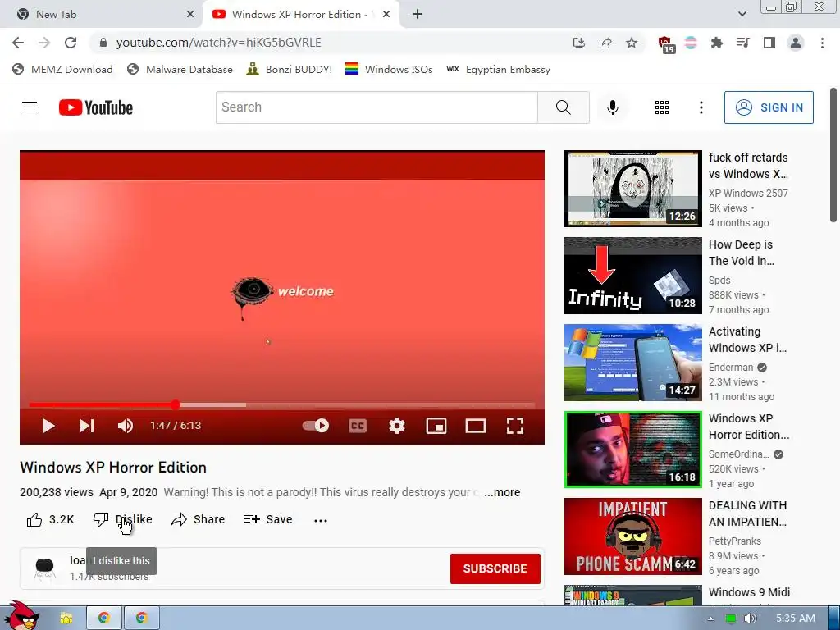The width and height of the screenshot is (840, 630).
Task: Open the player settings gear
Action: 396,426
